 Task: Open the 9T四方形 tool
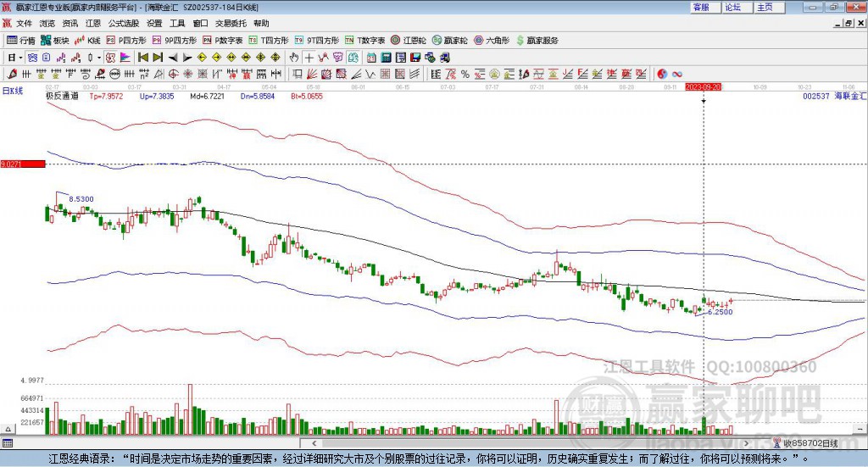(x=317, y=41)
